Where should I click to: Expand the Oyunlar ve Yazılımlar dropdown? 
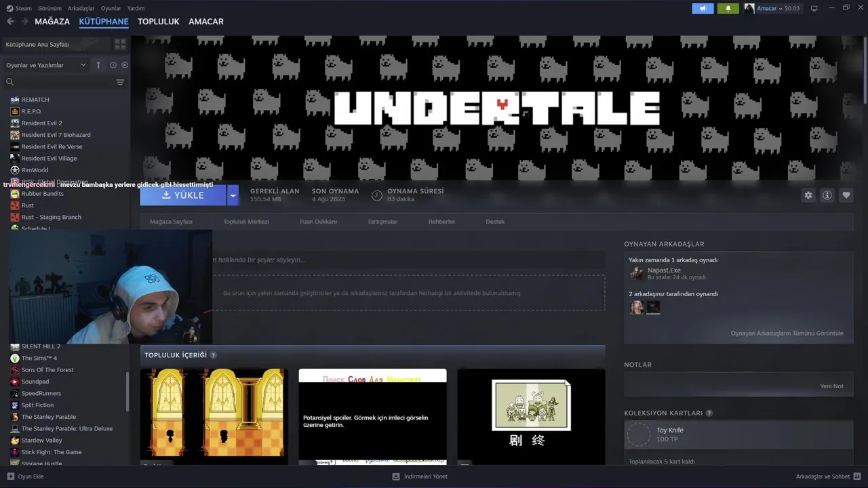(46, 65)
